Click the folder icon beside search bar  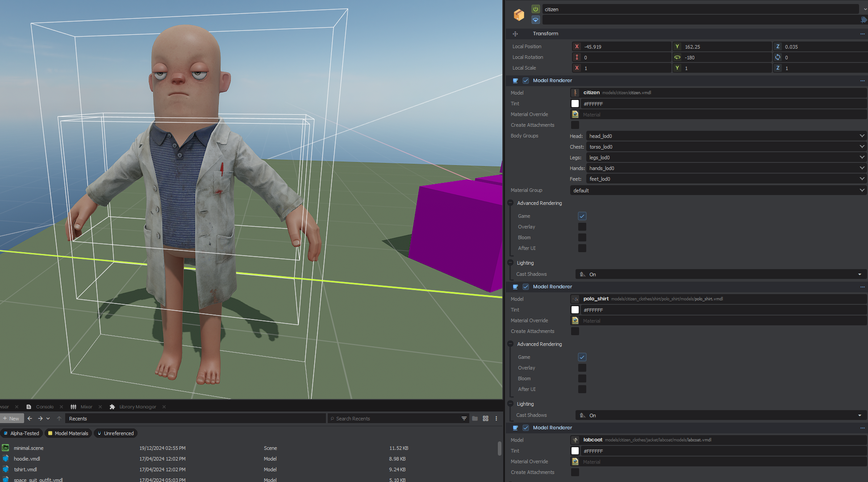click(475, 419)
